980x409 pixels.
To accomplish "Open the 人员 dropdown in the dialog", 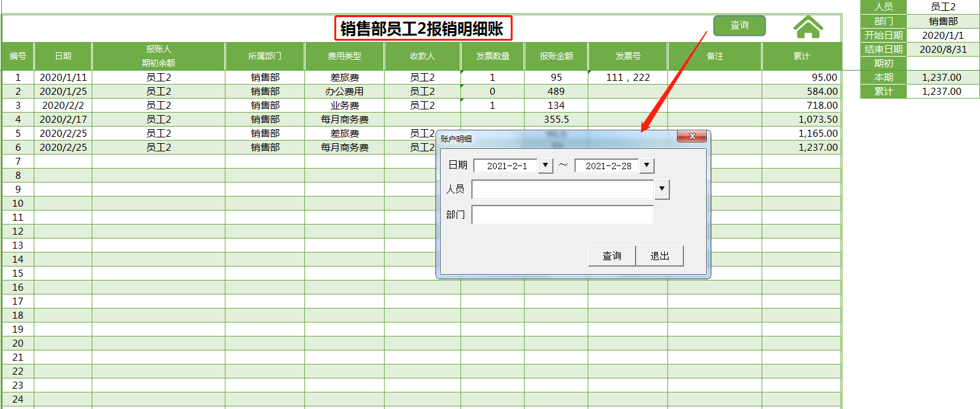I will (x=662, y=189).
